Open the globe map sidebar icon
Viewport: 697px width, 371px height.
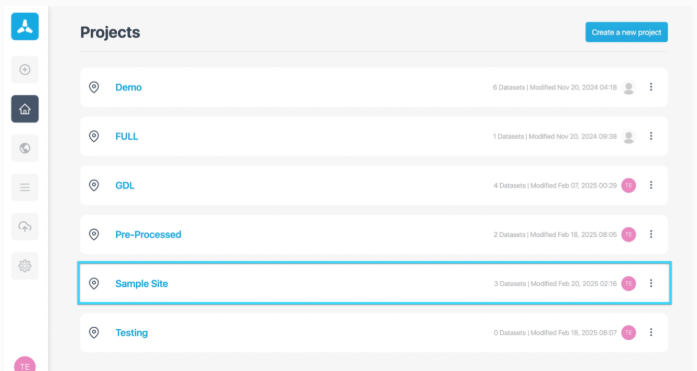25,148
